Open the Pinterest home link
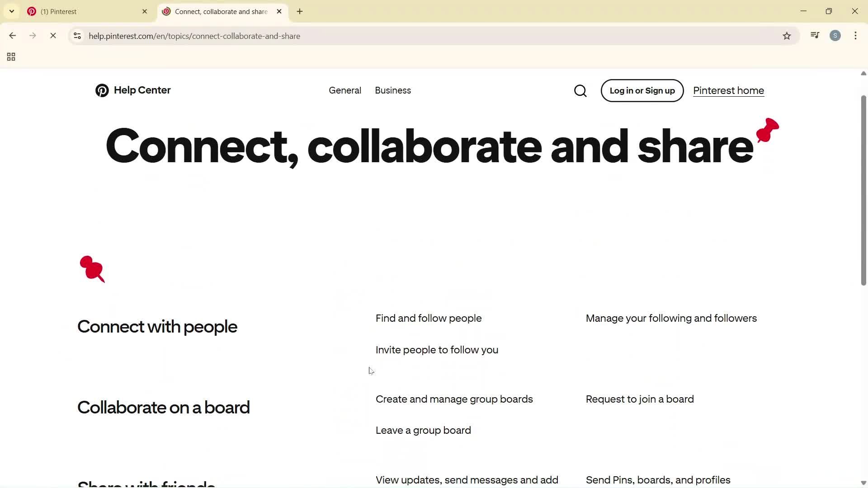Image resolution: width=868 pixels, height=488 pixels. point(728,90)
